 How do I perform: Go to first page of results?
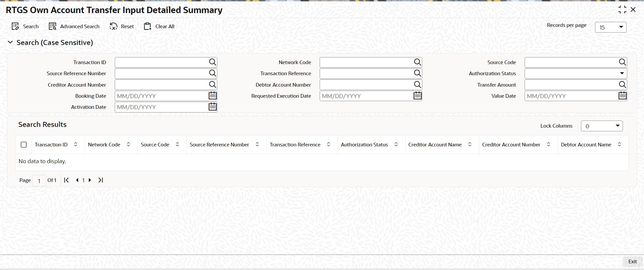click(x=66, y=180)
